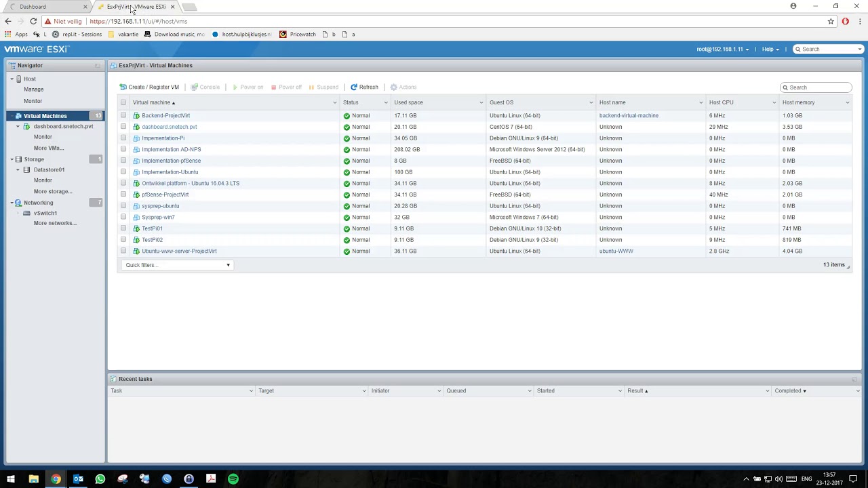Check the Ubuntu-www-server-ProjectVirt row checkbox
The image size is (868, 488).
coord(123,251)
